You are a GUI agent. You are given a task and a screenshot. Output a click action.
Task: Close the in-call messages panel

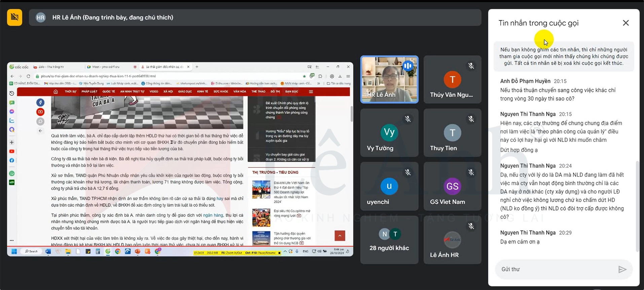625,23
